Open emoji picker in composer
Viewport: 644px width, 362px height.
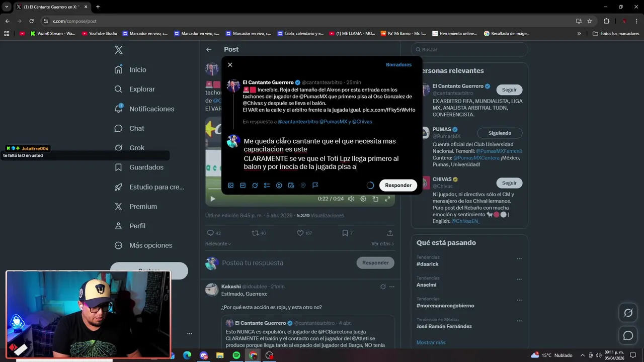[x=279, y=186]
